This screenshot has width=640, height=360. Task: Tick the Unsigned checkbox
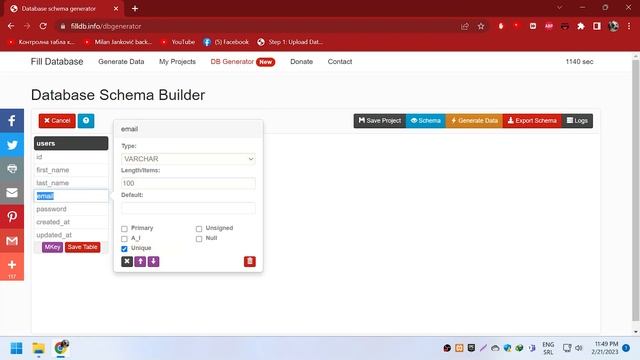point(199,229)
